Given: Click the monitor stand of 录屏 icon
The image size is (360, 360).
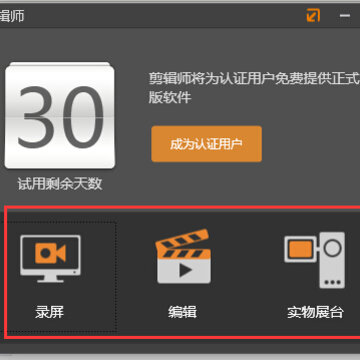Looking at the screenshot, I should click(50, 279).
